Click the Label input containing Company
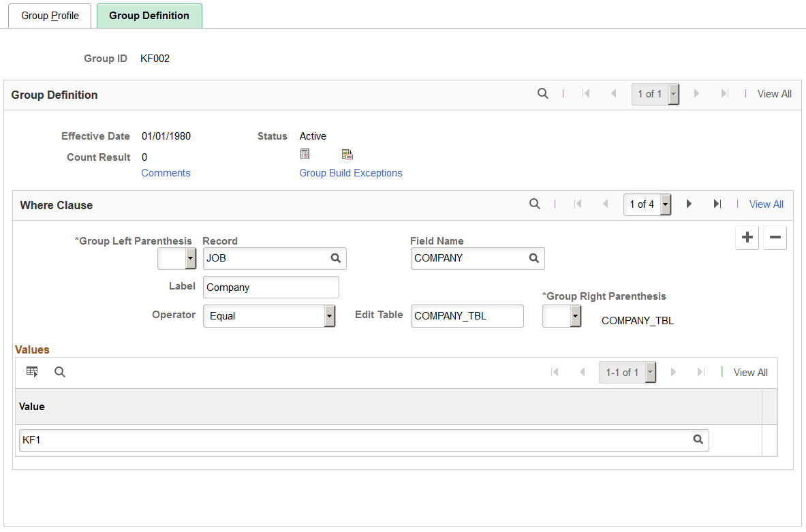This screenshot has height=532, width=806. 270,287
